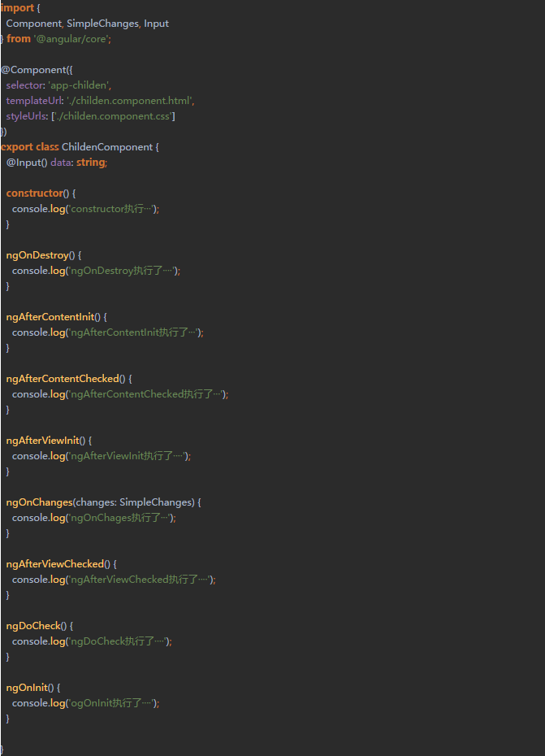545x756 pixels.
Task: Click the 'styleUrls' property key
Action: pyautogui.click(x=27, y=116)
